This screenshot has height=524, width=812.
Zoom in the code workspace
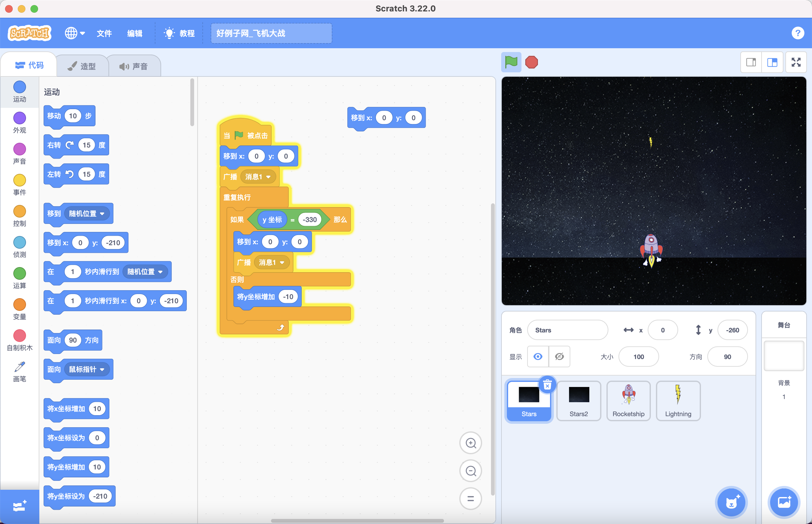pyautogui.click(x=470, y=443)
